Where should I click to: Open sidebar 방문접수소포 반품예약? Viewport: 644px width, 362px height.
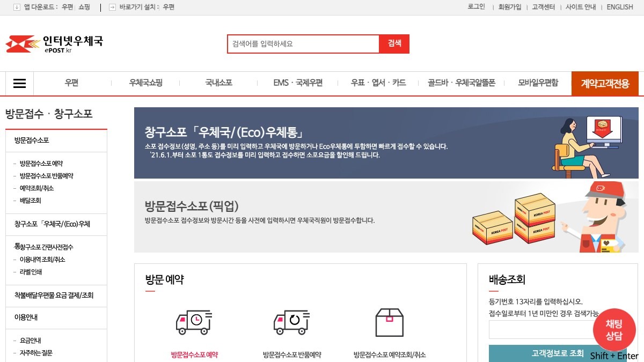click(47, 176)
